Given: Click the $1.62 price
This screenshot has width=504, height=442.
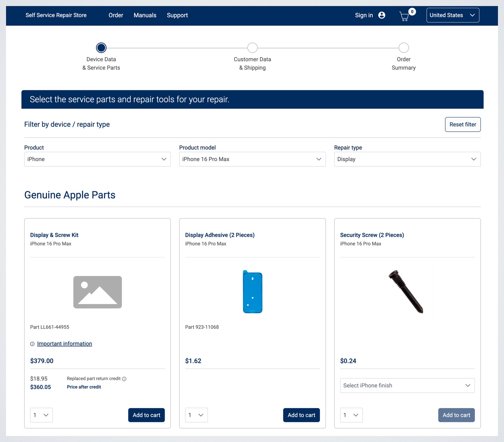Looking at the screenshot, I should coord(193,361).
